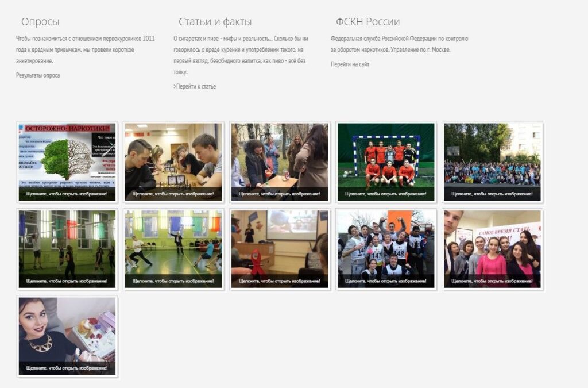This screenshot has height=388, width=588.
Task: Open the girl with gold necklace selfie
Action: [67, 336]
